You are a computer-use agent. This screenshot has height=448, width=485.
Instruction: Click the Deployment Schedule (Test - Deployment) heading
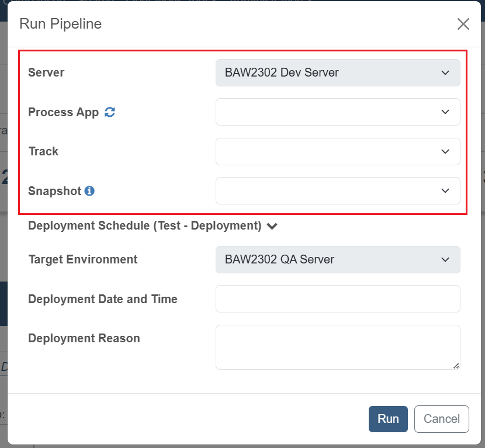coord(145,225)
